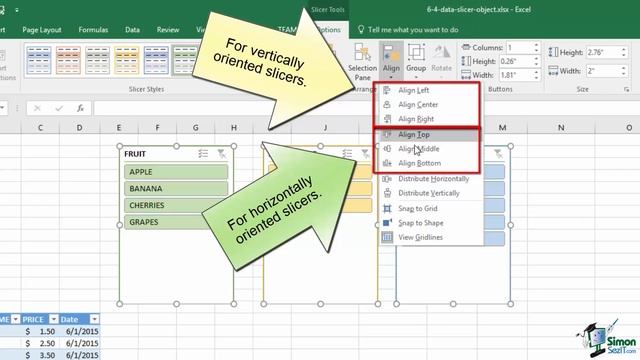This screenshot has height=360, width=640.
Task: Open the PRICE column filter dropdown
Action: 54,319
